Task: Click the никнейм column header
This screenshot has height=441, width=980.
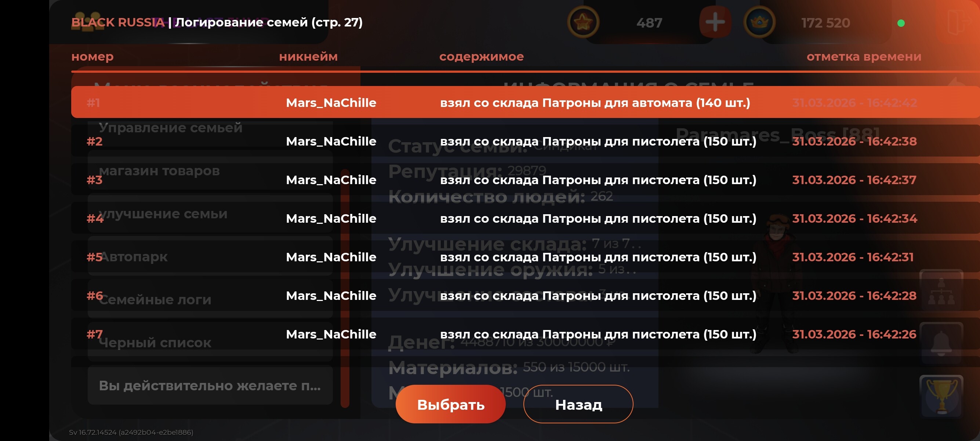Action: tap(308, 56)
